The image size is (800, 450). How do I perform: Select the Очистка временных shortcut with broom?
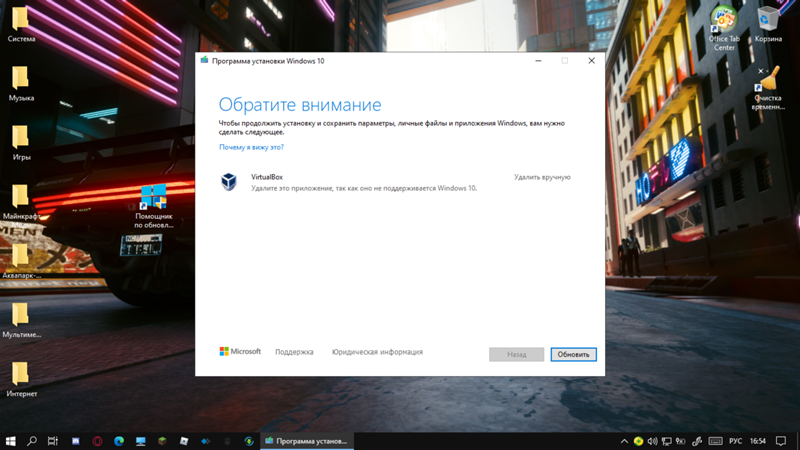click(768, 88)
